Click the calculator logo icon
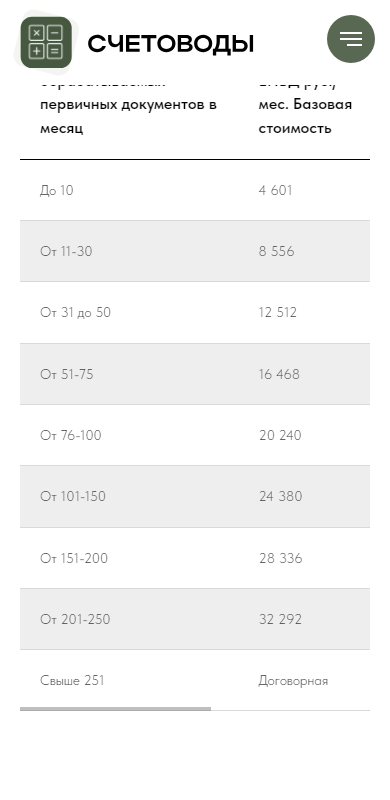390x800 pixels. pyautogui.click(x=46, y=42)
